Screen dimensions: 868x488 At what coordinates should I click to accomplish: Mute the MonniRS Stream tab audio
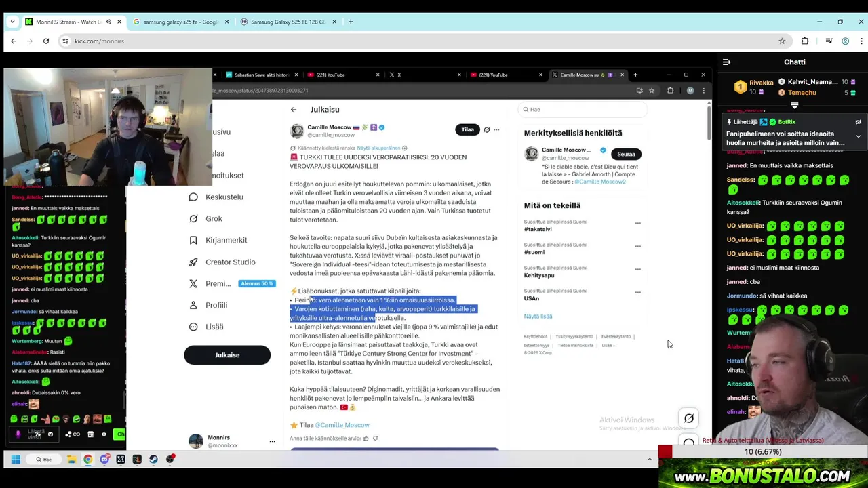pos(108,22)
